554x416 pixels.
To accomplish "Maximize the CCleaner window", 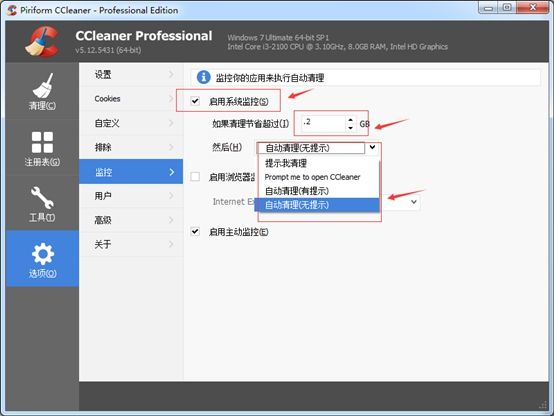I will click(507, 8).
